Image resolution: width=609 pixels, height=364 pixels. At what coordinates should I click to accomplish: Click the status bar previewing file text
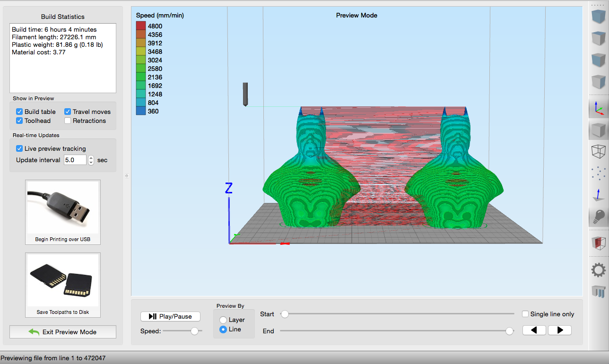click(53, 358)
